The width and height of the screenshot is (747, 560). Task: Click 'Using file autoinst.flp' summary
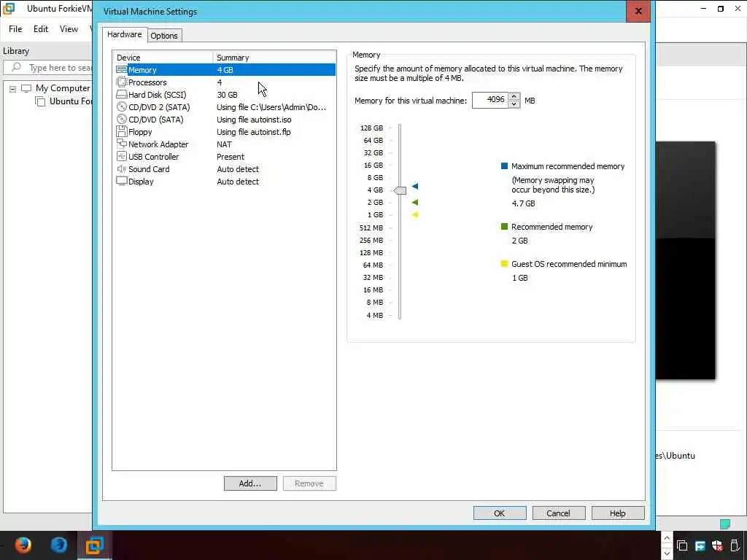[253, 132]
